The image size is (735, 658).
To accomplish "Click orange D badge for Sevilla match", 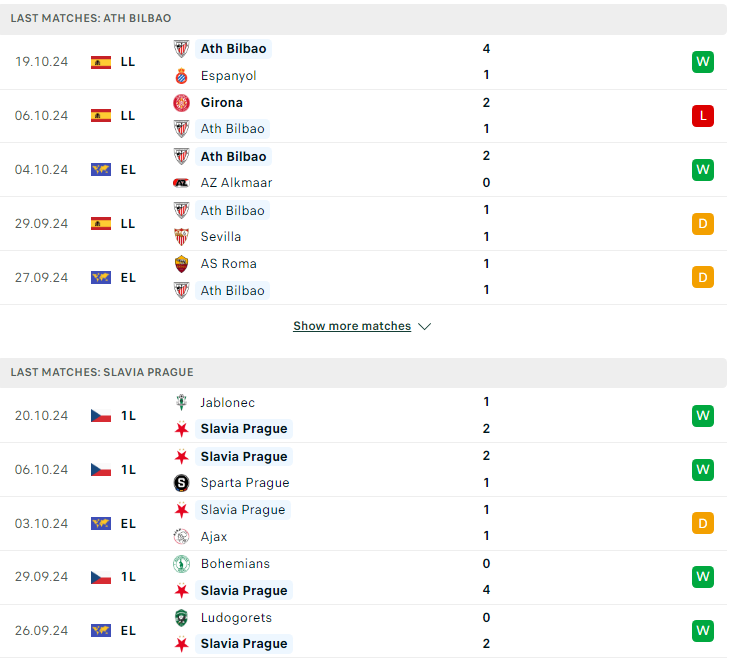I will [x=703, y=224].
